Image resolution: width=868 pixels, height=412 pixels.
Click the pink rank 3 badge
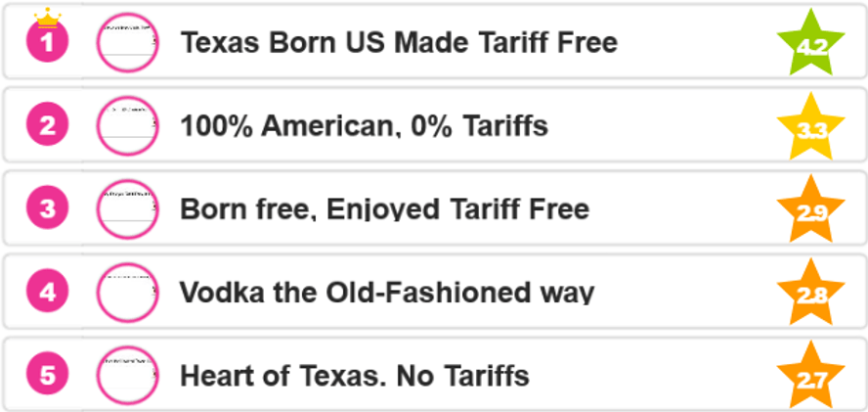(x=47, y=209)
